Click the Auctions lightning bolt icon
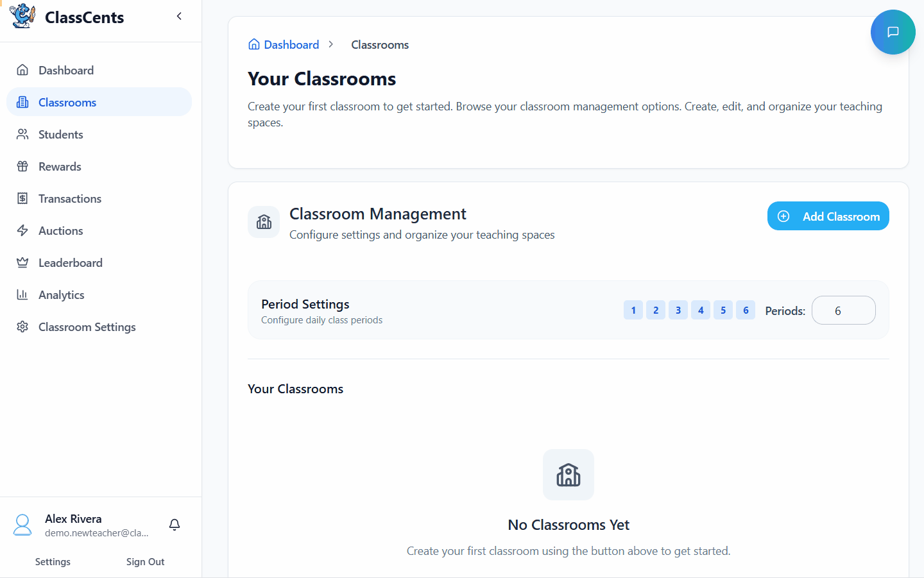This screenshot has width=924, height=578. coord(23,230)
